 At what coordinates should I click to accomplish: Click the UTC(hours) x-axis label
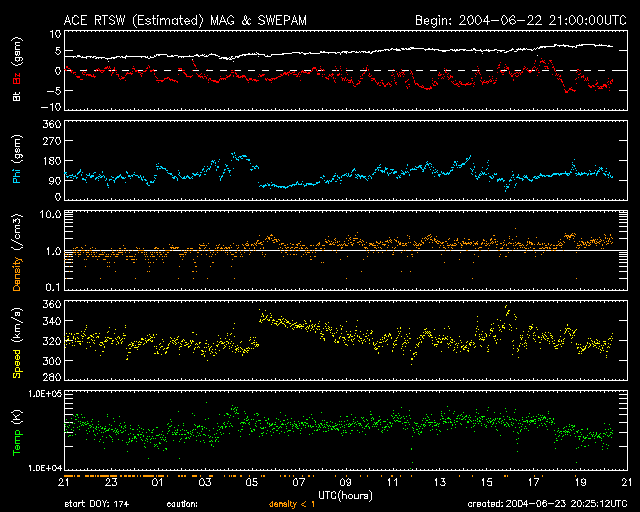[x=343, y=494]
